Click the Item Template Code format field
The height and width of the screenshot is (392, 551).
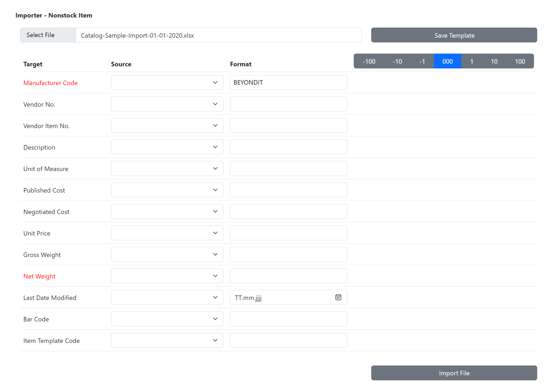288,340
